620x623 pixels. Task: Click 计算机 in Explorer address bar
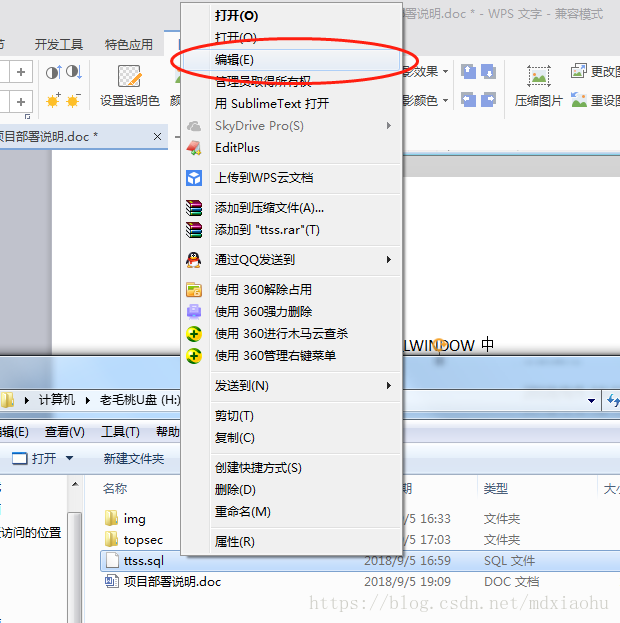(x=57, y=399)
